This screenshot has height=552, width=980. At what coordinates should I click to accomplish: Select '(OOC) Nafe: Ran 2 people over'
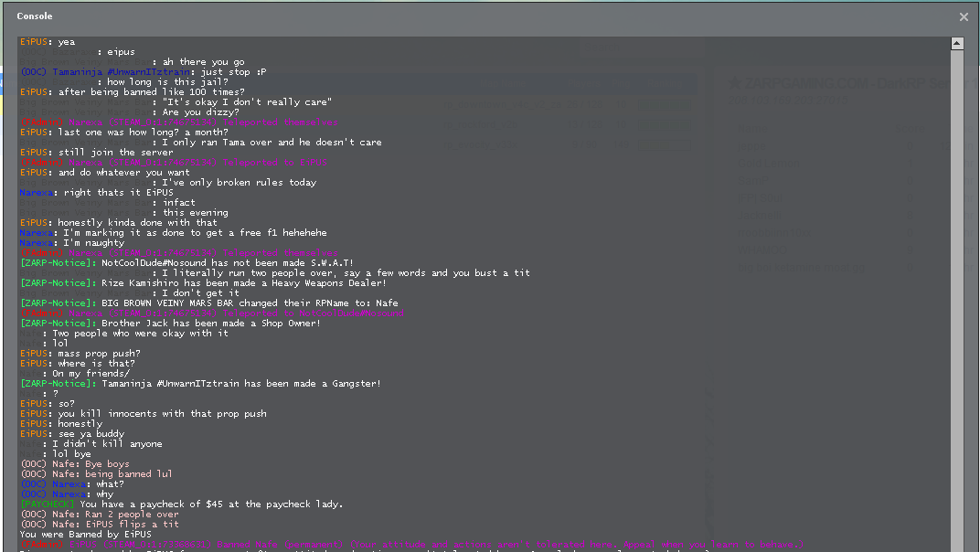click(100, 514)
